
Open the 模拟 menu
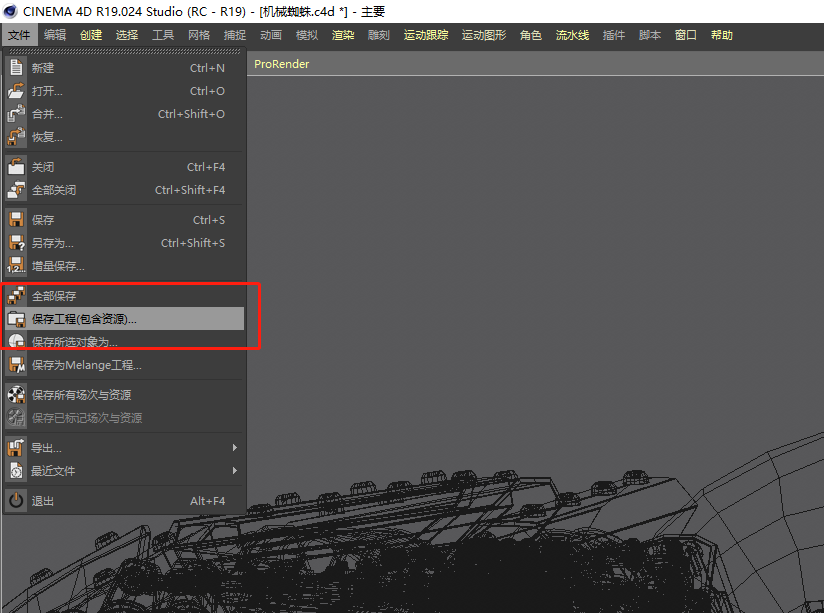click(x=307, y=35)
